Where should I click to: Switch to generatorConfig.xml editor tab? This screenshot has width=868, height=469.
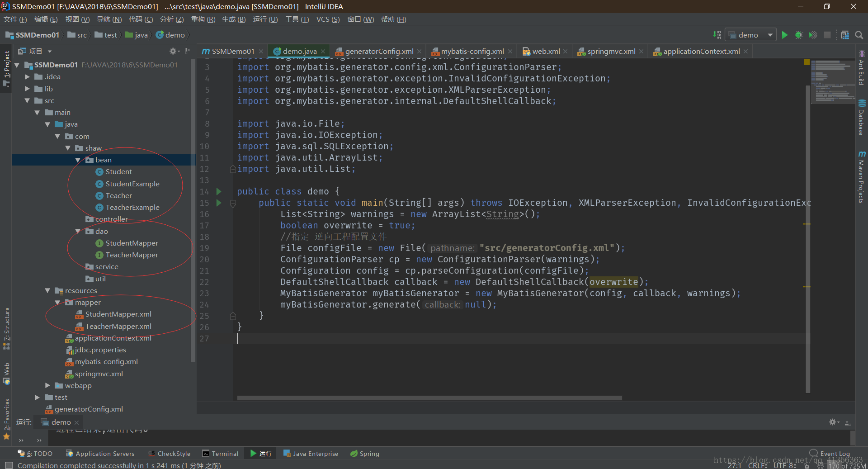pos(379,52)
